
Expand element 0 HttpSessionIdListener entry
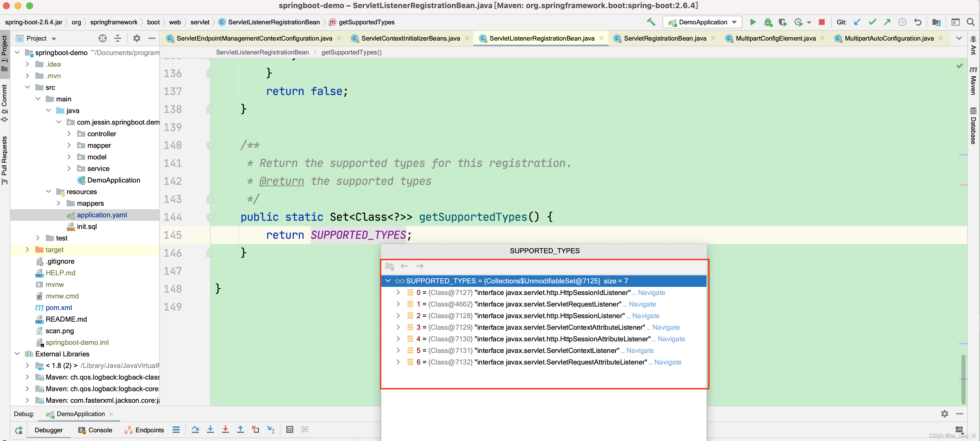pyautogui.click(x=398, y=293)
